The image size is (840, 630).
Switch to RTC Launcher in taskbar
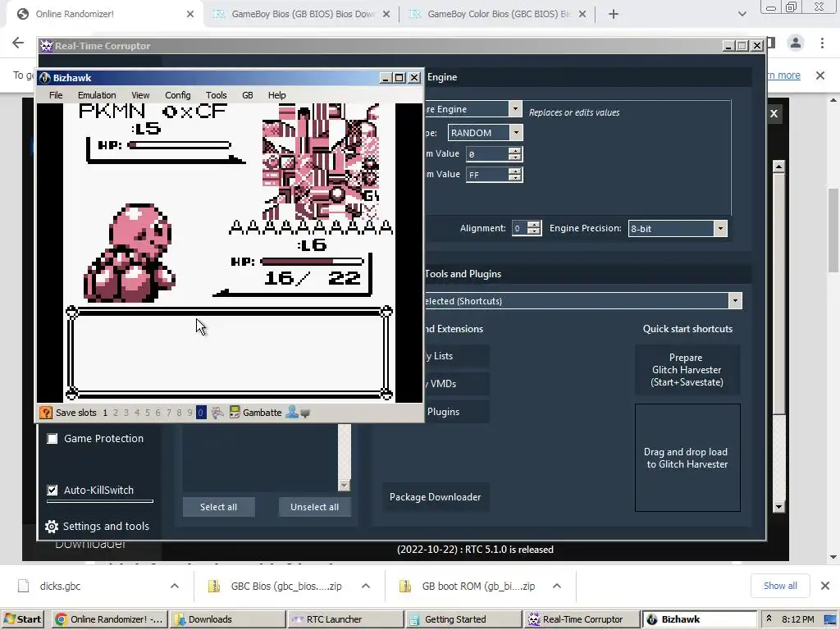tap(345, 619)
